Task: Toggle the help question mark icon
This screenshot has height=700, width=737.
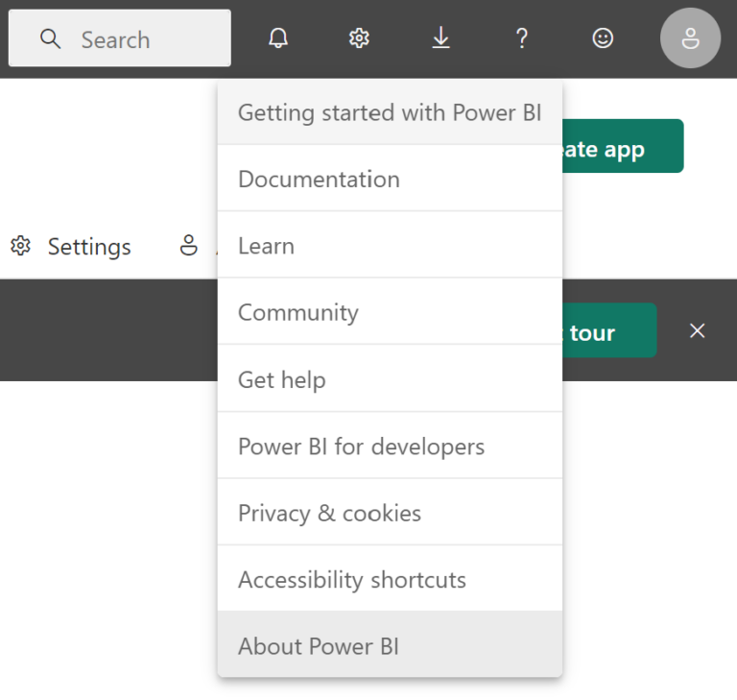Action: click(x=522, y=38)
